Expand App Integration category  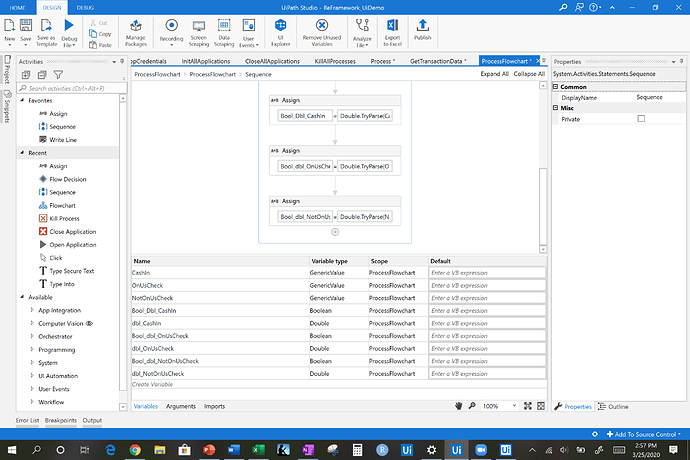32,310
